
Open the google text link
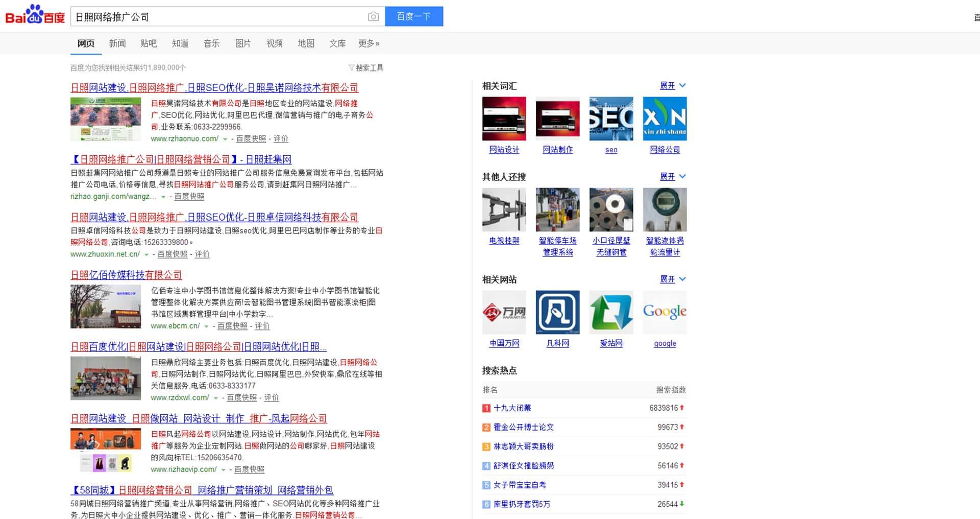(x=665, y=343)
